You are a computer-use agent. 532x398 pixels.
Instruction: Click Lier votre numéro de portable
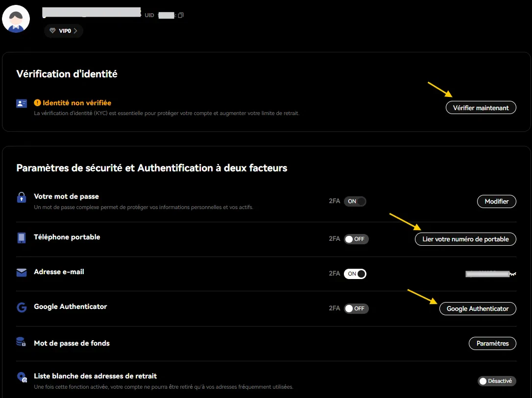click(465, 239)
